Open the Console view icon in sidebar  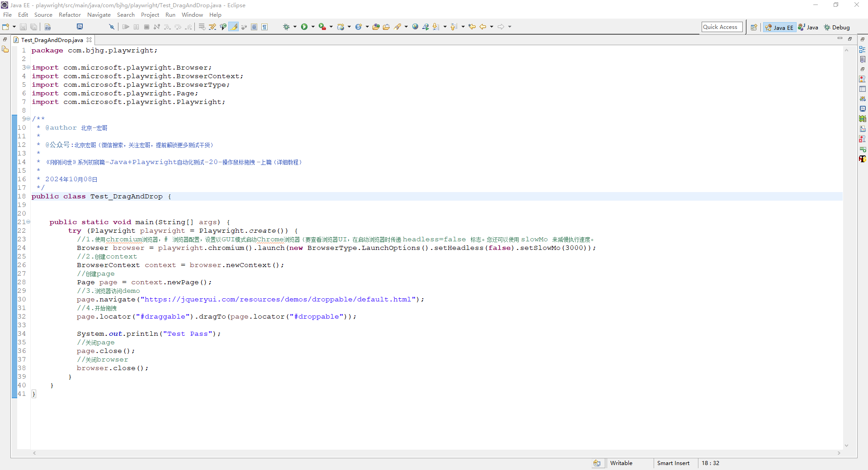click(862, 109)
